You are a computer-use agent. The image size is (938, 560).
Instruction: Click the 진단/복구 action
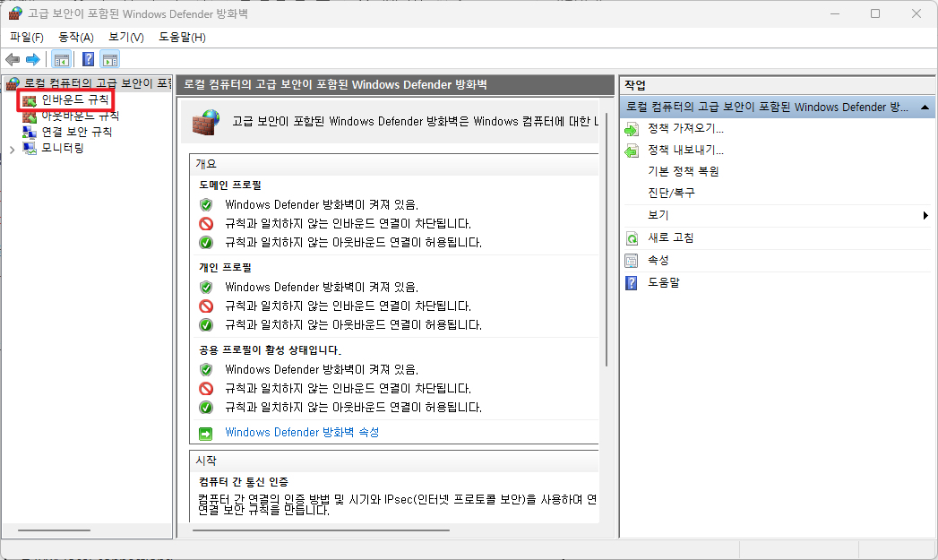click(x=671, y=193)
